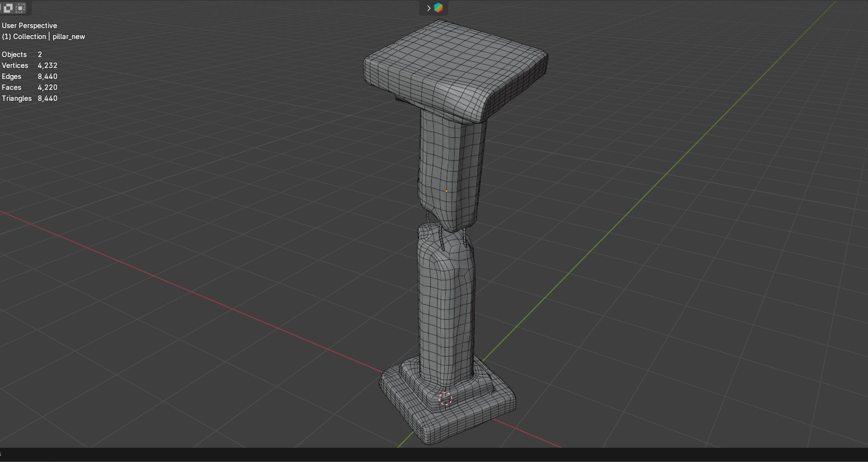
Task: Expand the collapsed header chevron arrow
Action: click(x=428, y=8)
